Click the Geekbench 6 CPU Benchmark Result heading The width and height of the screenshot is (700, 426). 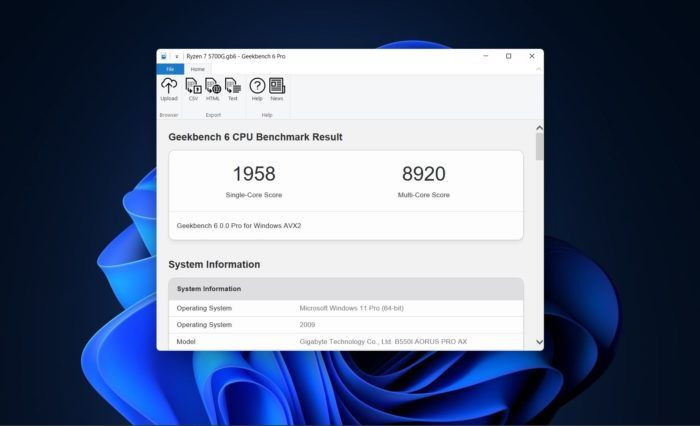point(255,137)
